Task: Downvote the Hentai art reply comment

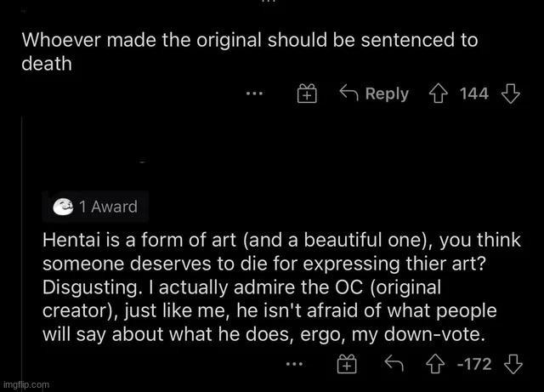Action: (512, 364)
